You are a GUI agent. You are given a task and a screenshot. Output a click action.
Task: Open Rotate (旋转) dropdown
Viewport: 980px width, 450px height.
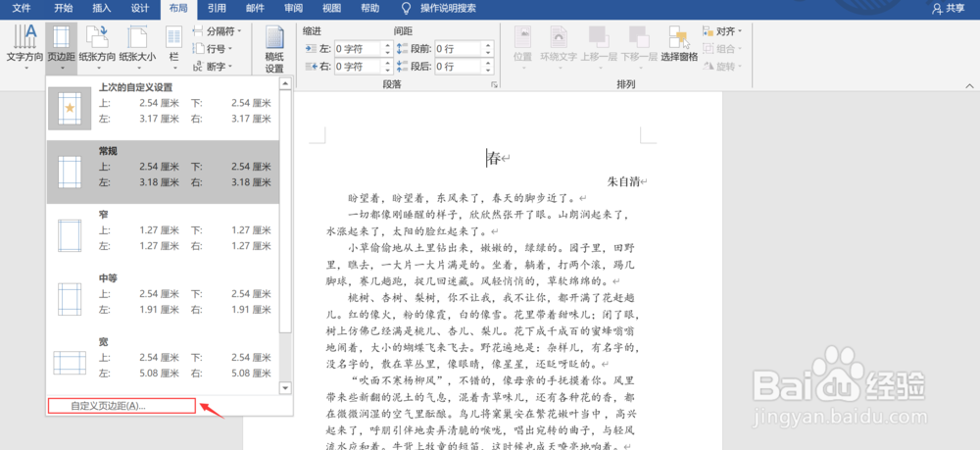[x=722, y=67]
